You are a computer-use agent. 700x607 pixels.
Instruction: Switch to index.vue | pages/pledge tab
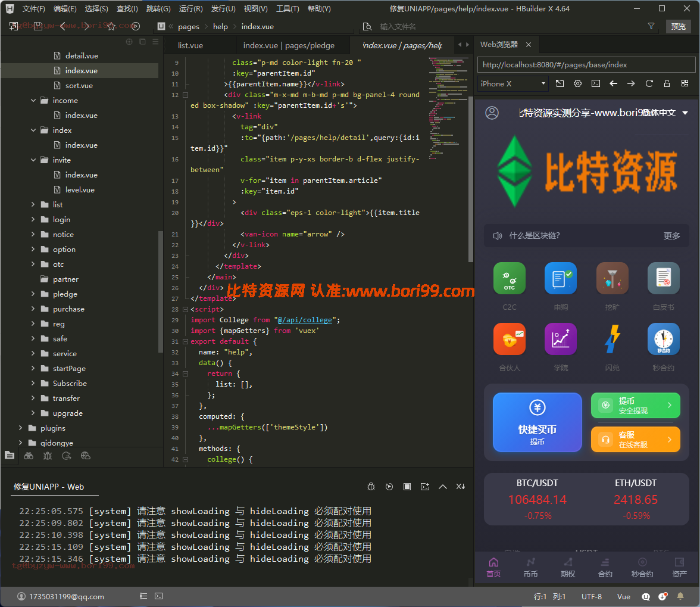pos(289,45)
